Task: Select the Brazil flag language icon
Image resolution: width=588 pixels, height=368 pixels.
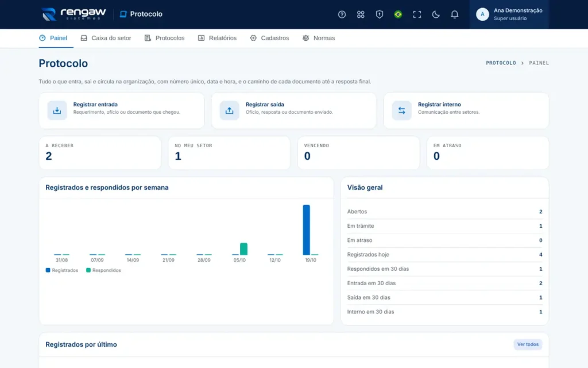Action: coord(399,14)
